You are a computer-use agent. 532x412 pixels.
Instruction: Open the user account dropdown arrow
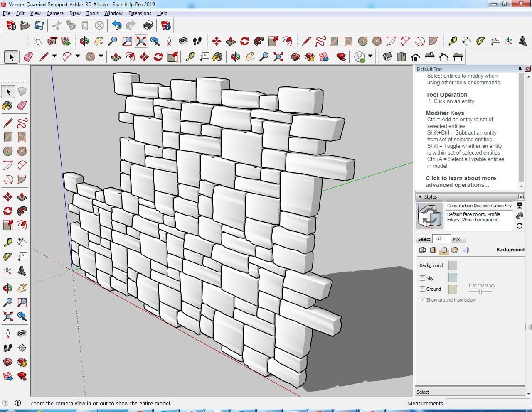[370, 56]
